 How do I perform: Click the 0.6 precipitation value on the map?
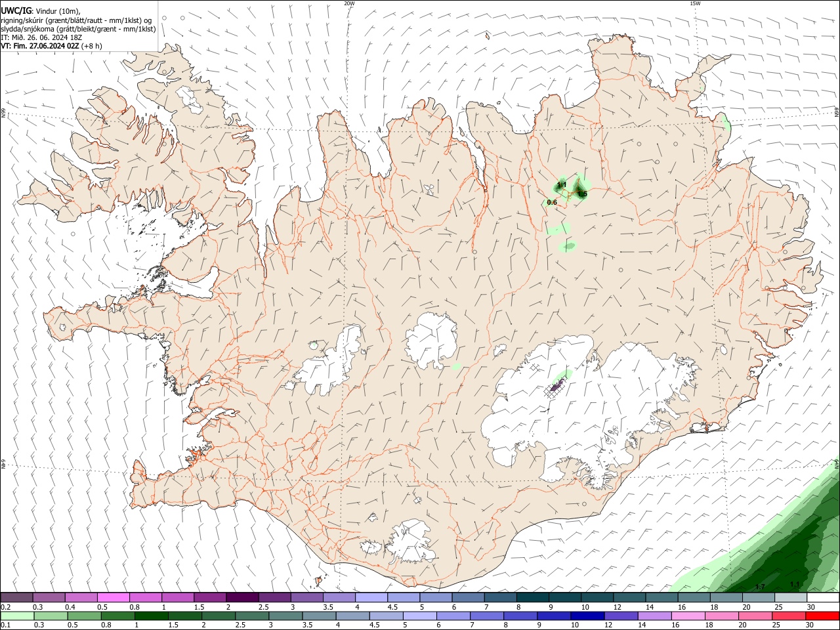552,202
